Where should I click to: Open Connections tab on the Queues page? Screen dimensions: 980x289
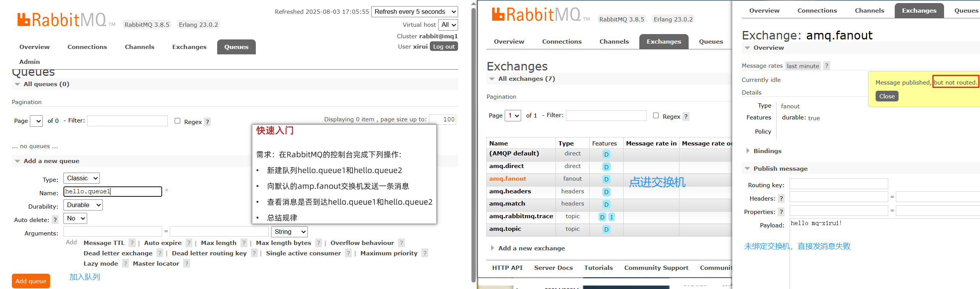coord(87,47)
